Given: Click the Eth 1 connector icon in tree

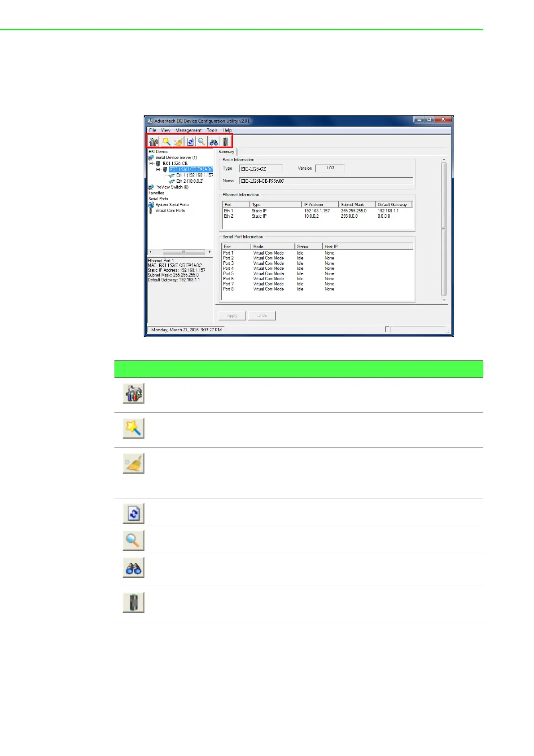Looking at the screenshot, I should tap(172, 175).
